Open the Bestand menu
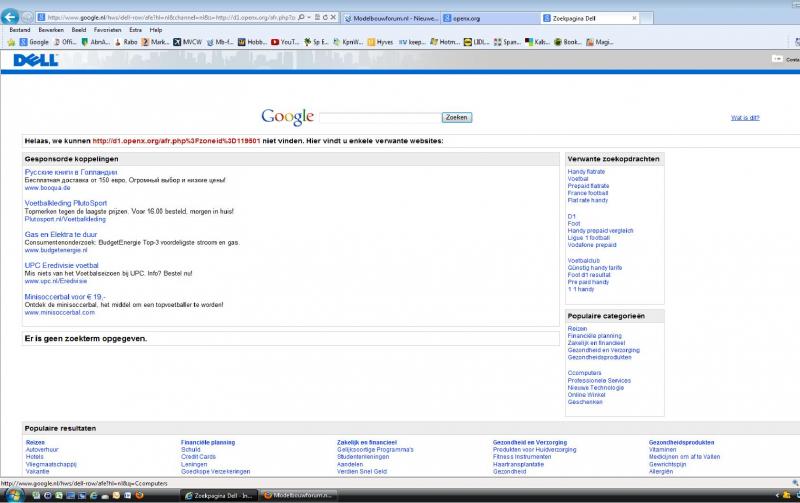 click(x=20, y=30)
